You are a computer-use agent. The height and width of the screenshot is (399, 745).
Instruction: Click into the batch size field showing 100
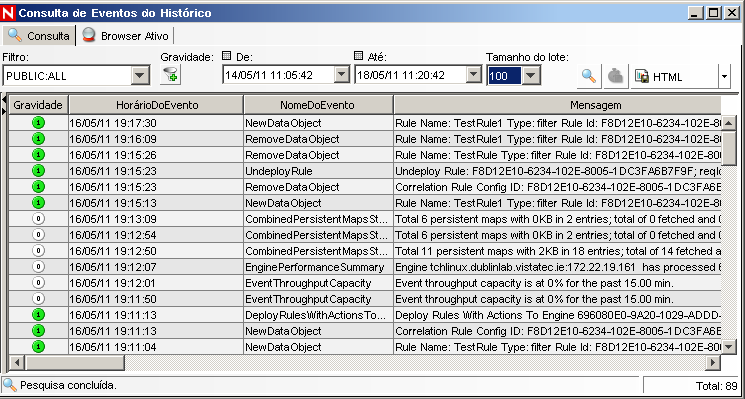[505, 76]
